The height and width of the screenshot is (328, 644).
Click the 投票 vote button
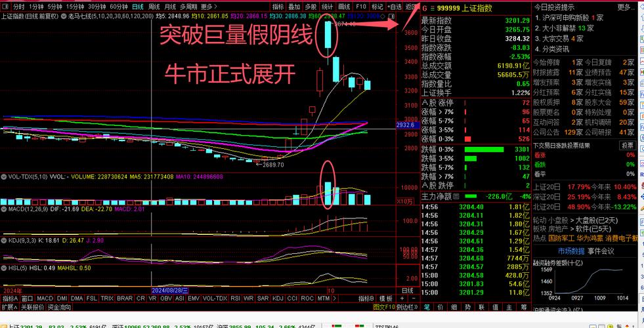pos(628,146)
